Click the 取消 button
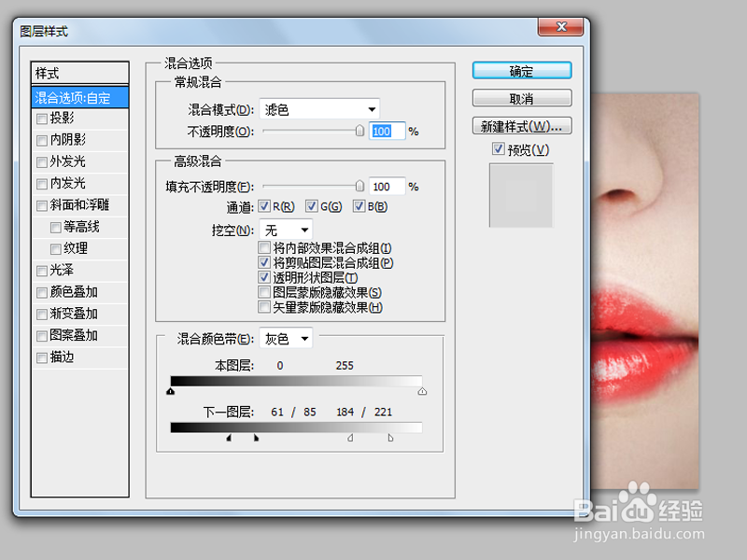Screen dimensions: 747x560 [522, 99]
